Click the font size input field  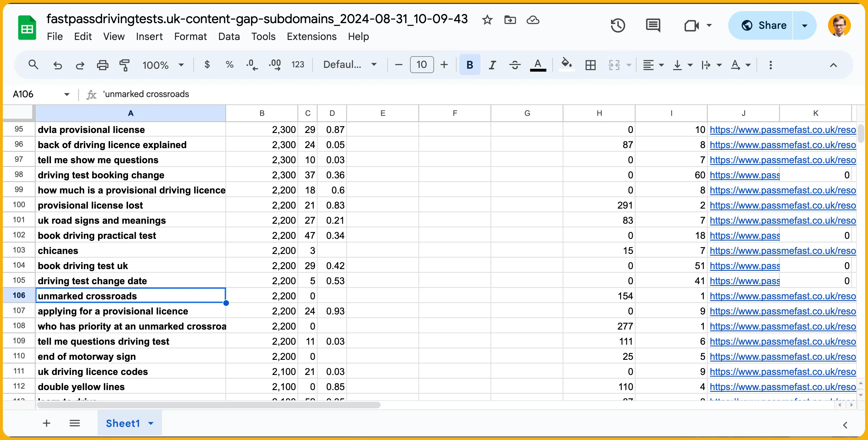421,64
